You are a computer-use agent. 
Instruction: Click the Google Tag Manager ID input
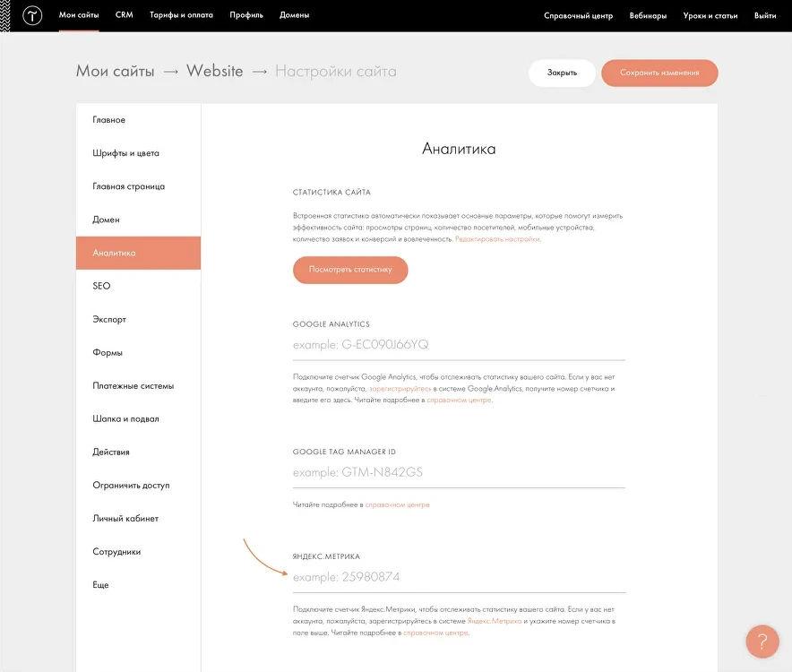tap(459, 472)
